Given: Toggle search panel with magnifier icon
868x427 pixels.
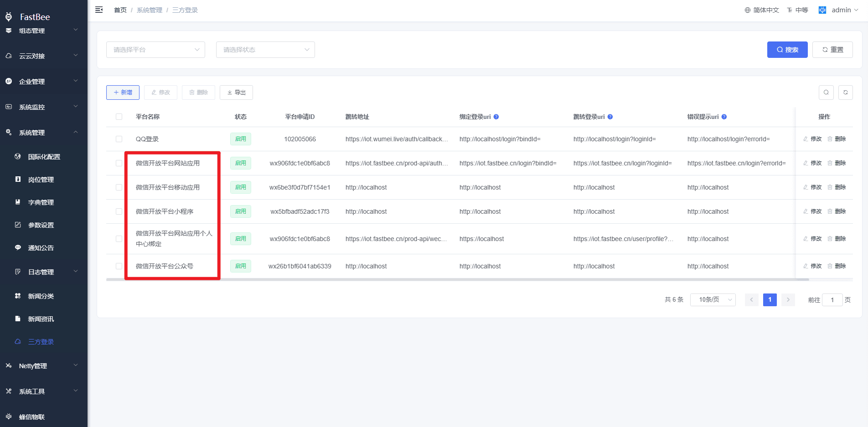Looking at the screenshot, I should [x=826, y=93].
